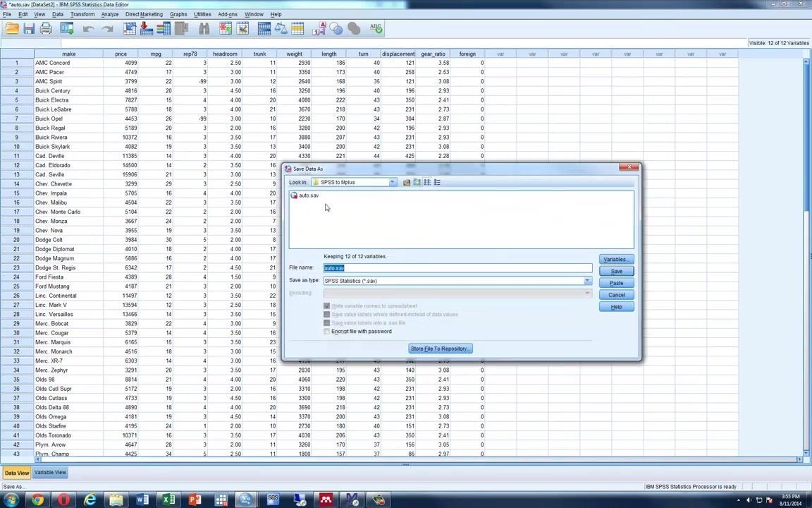Select the mpg column header
The image size is (812, 508).
pos(156,54)
